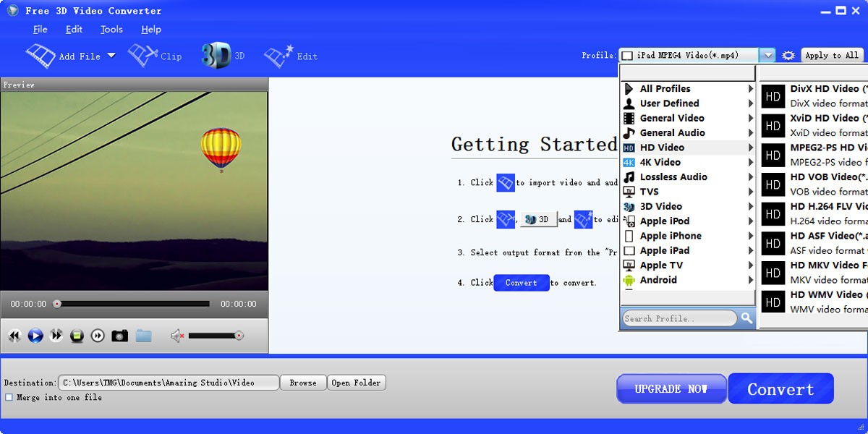Open the Tools menu

click(x=111, y=29)
